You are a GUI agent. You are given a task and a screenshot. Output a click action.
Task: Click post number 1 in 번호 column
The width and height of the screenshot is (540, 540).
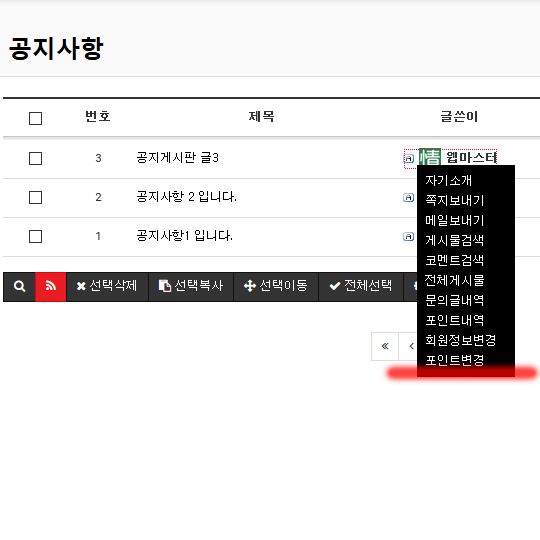click(98, 236)
